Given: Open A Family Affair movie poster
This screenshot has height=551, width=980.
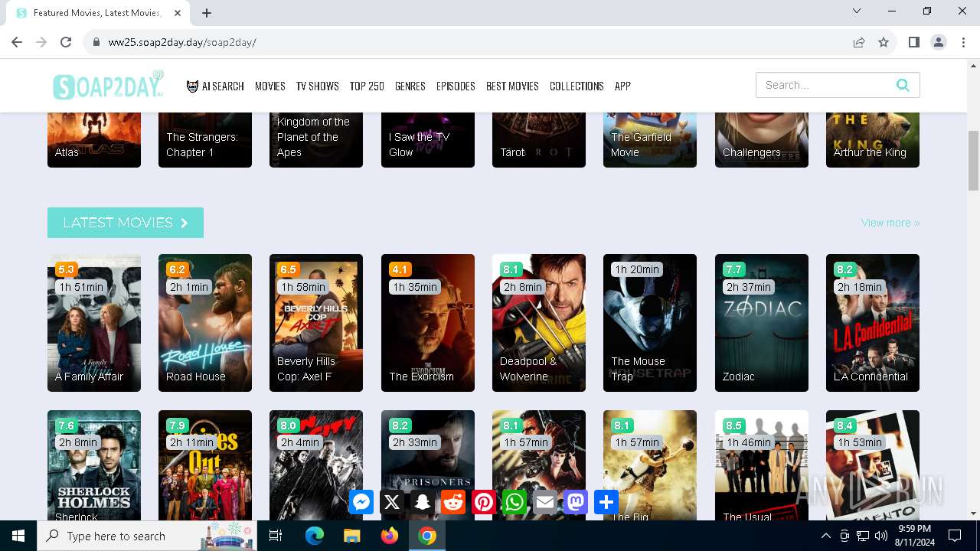Looking at the screenshot, I should (x=94, y=323).
